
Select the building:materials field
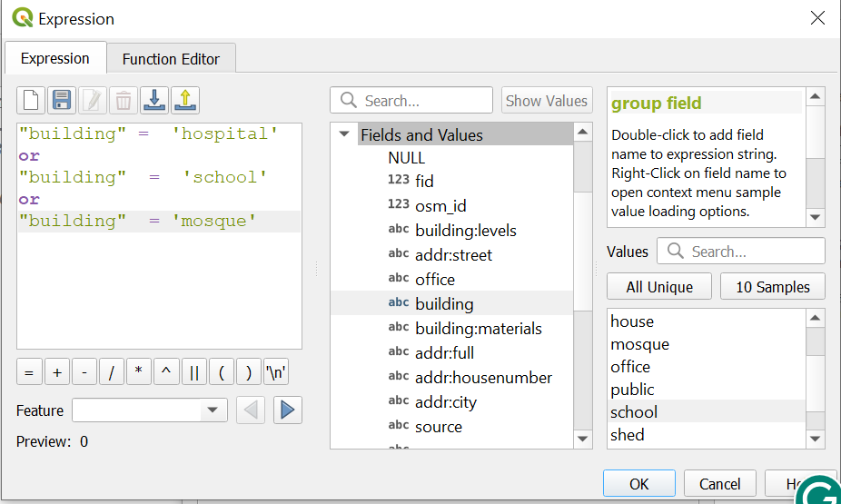[478, 329]
